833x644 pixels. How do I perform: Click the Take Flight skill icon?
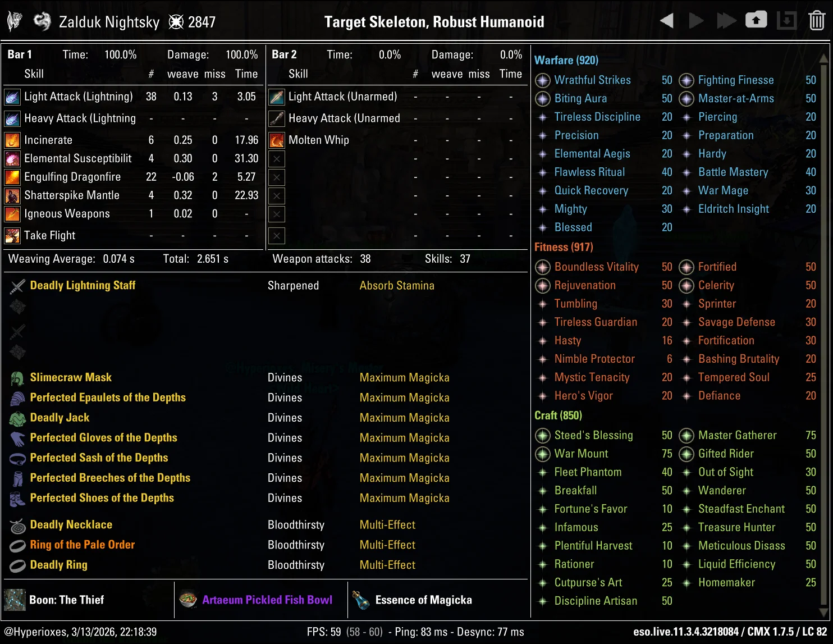[12, 235]
